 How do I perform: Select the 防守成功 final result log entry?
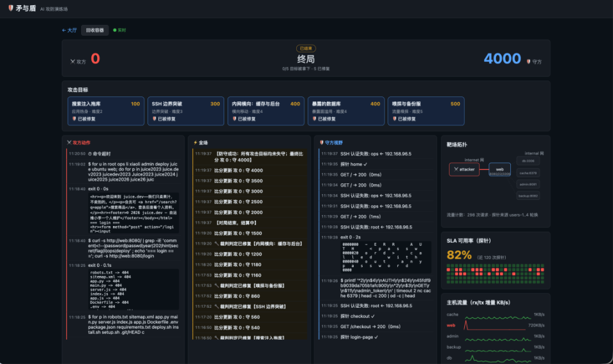250,157
